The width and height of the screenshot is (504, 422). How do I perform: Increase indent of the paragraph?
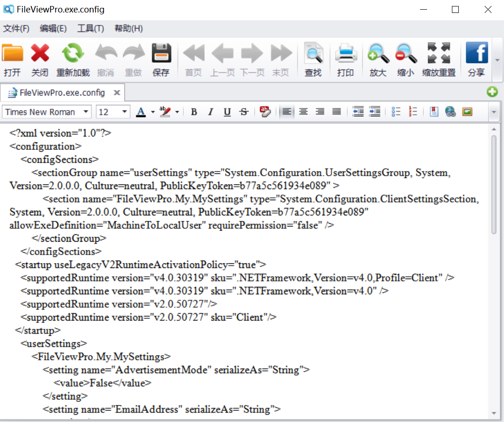[x=375, y=112]
